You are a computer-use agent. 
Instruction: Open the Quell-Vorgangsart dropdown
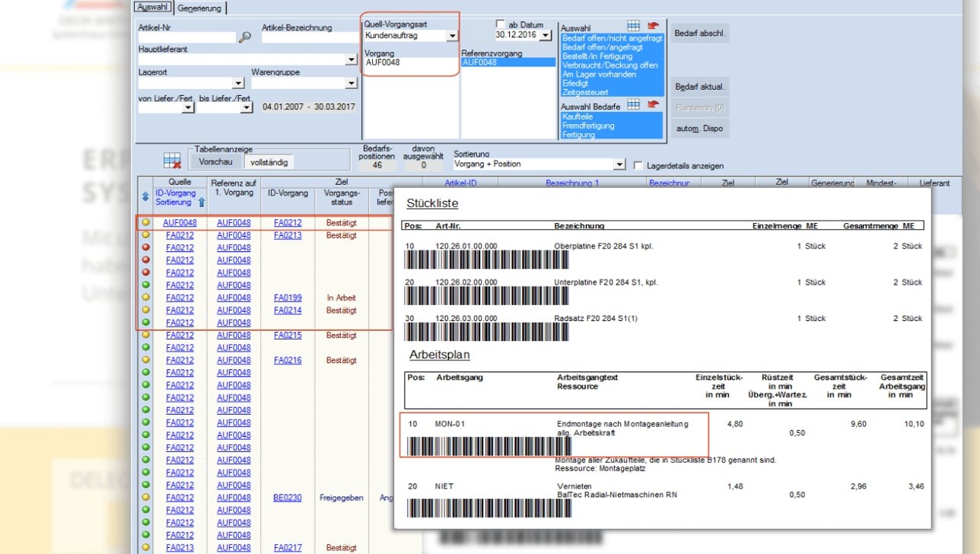point(452,36)
